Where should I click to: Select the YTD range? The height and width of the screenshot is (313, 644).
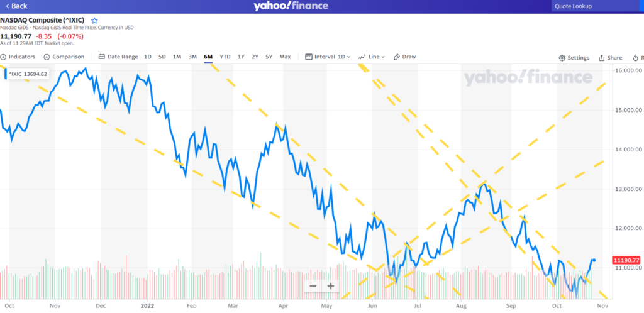click(225, 57)
